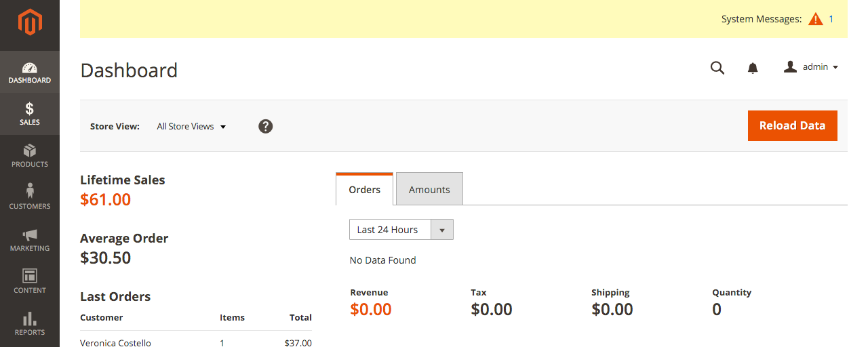Screen dimensions: 868x347
Task: Open the Dashboard sidebar icon
Action: point(30,68)
